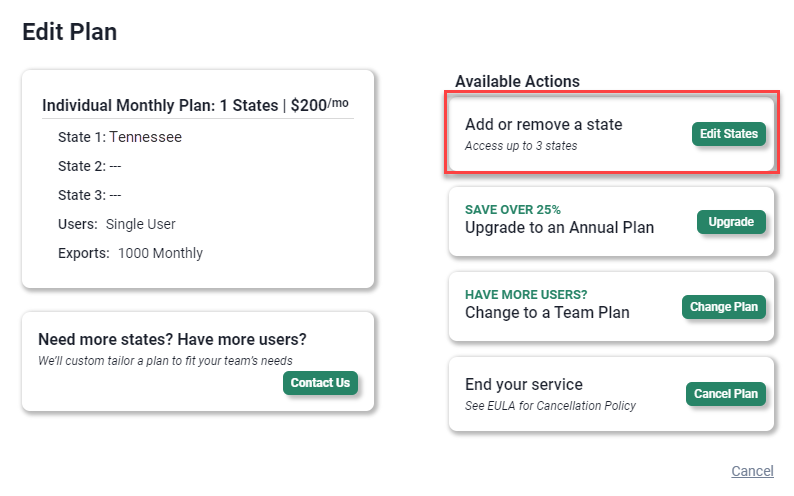
Task: Select the Individual Monthly Plan title
Action: [x=195, y=105]
